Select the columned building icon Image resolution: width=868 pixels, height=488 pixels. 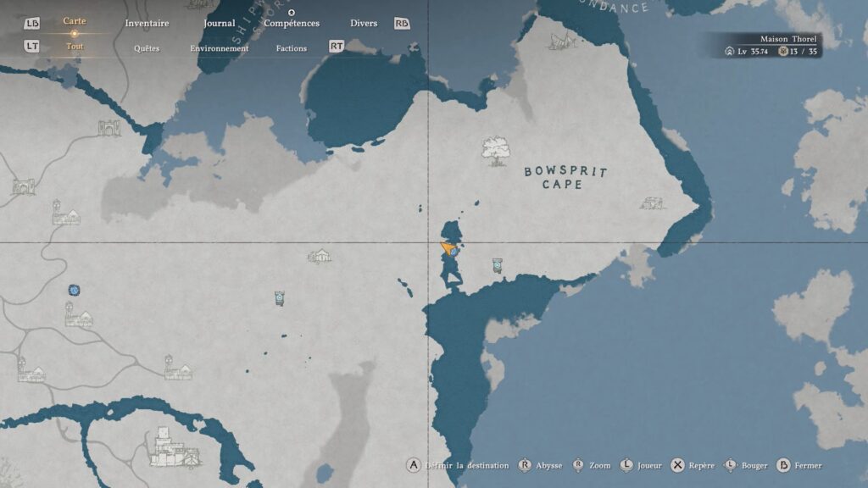coord(320,256)
